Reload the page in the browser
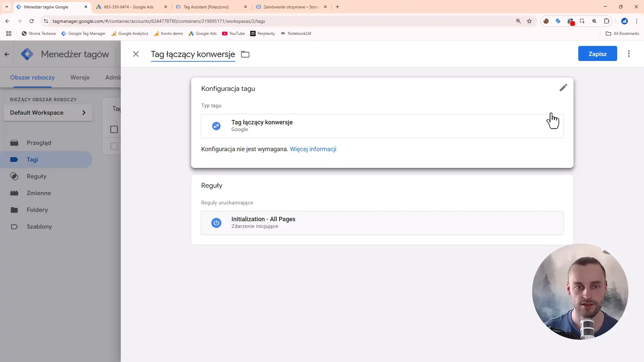The width and height of the screenshot is (644, 362). coord(32,21)
